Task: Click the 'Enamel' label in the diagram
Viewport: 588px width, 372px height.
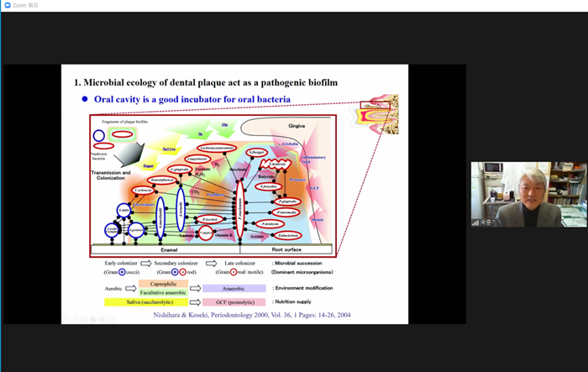Action: pos(169,249)
